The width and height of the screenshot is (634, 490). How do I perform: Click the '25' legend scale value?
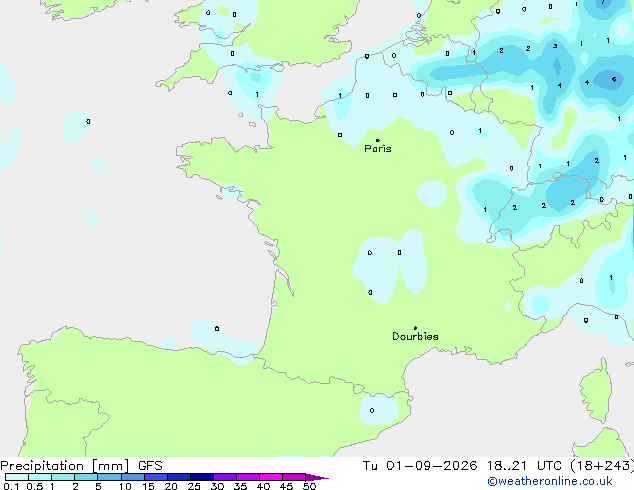[x=194, y=486]
